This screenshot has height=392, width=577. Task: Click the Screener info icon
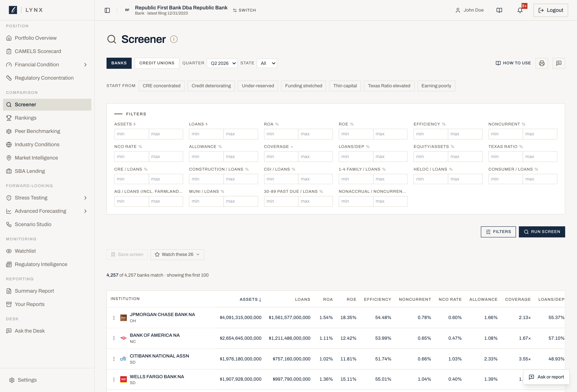coord(174,39)
